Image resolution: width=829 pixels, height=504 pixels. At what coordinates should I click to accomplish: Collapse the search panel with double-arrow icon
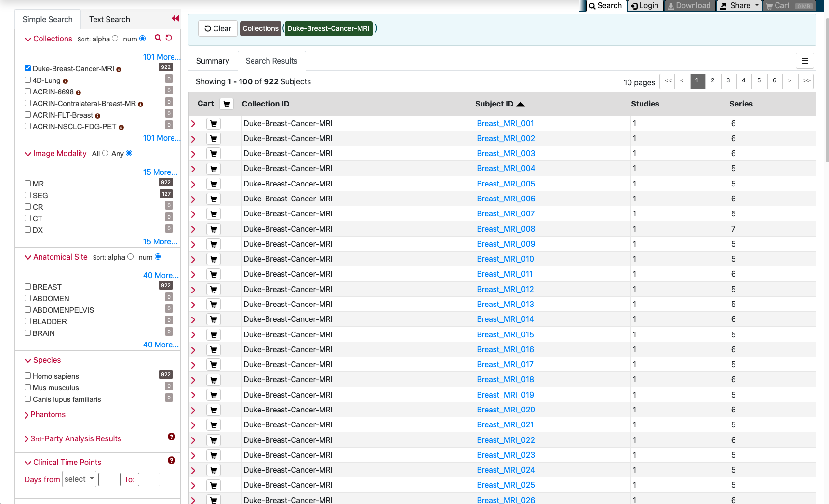[175, 19]
